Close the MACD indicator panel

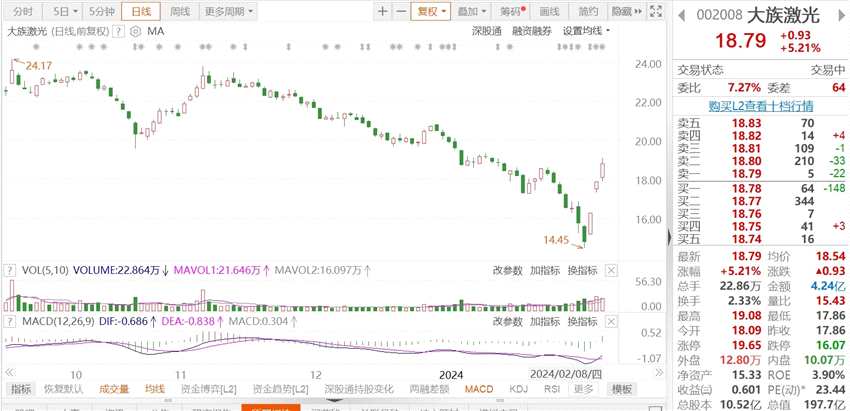click(x=611, y=322)
